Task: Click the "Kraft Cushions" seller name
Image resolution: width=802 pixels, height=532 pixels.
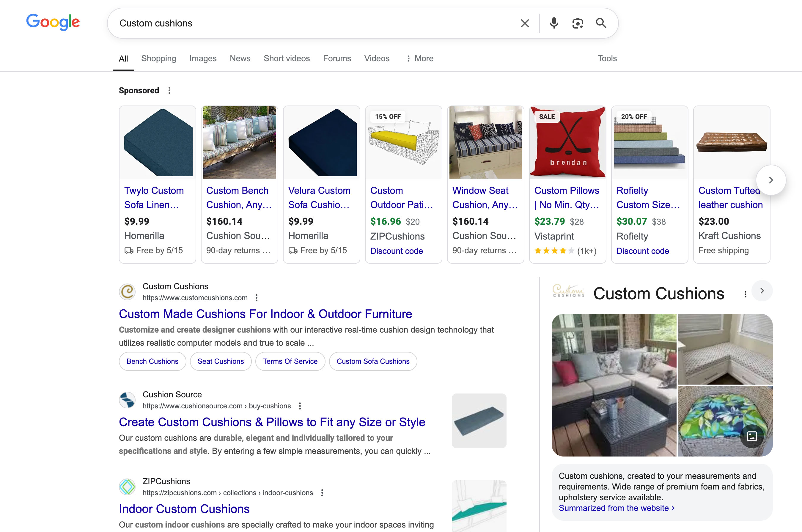Action: 729,236
